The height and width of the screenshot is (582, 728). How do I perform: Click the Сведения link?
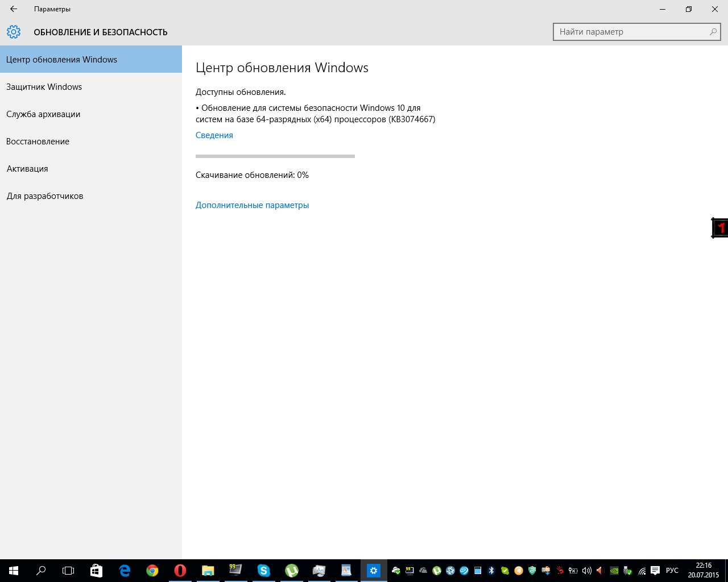tap(214, 135)
